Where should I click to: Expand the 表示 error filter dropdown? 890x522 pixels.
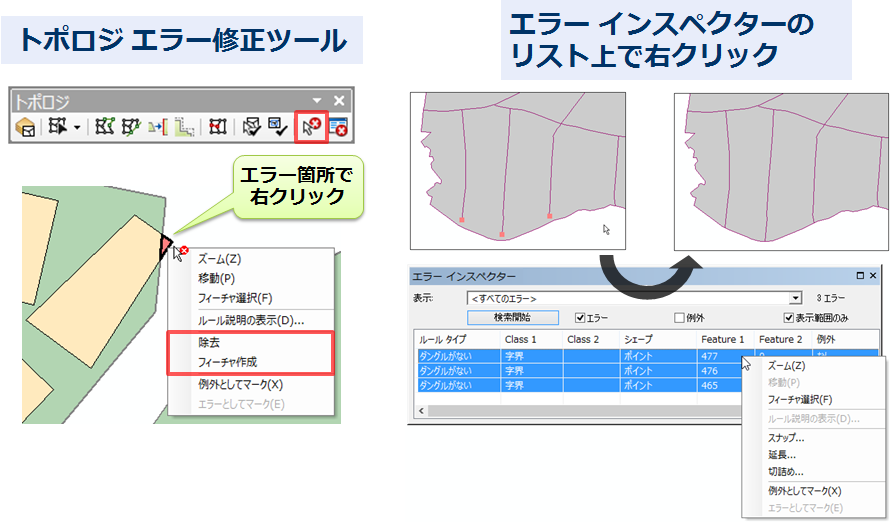click(795, 298)
